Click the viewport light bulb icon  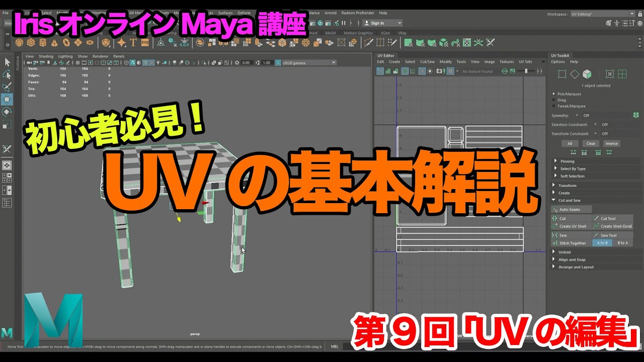(x=159, y=63)
